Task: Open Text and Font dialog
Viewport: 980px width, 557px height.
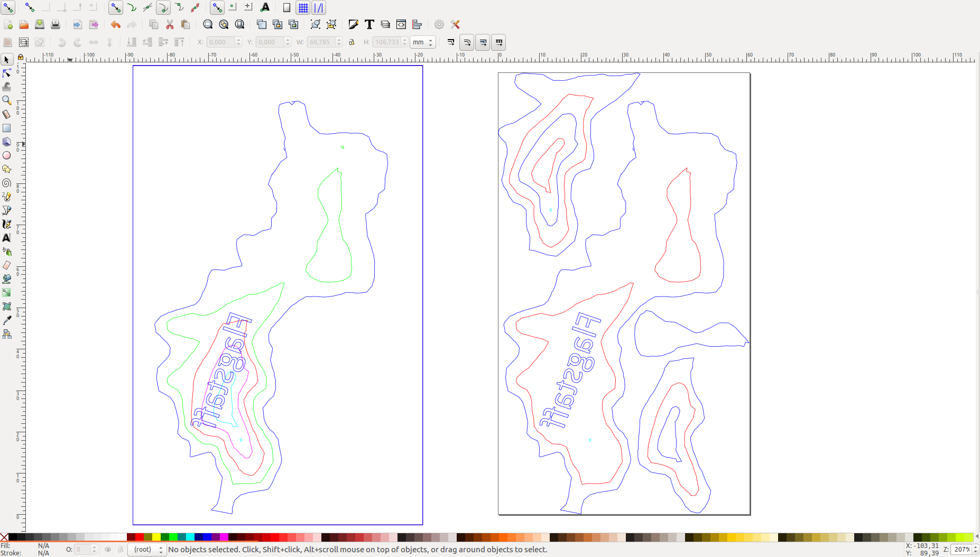Action: (x=369, y=24)
